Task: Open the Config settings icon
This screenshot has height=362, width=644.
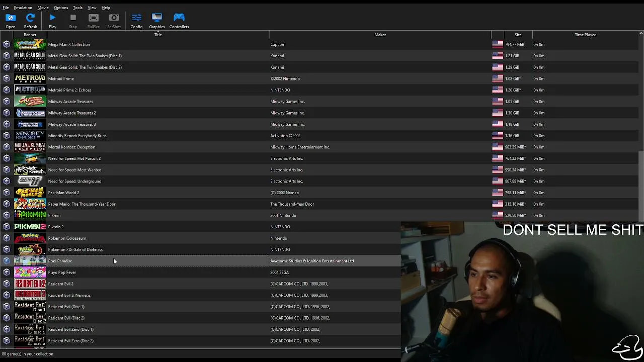Action: (x=136, y=21)
